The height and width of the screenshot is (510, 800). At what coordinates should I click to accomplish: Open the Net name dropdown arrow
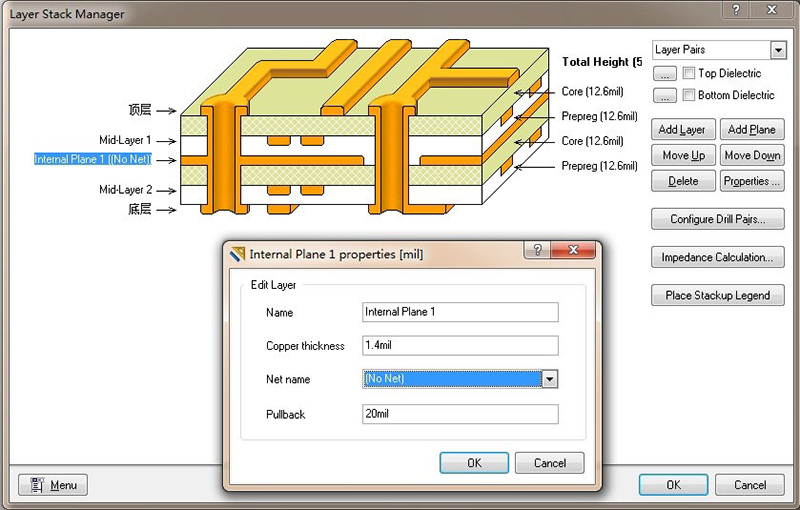(x=548, y=379)
